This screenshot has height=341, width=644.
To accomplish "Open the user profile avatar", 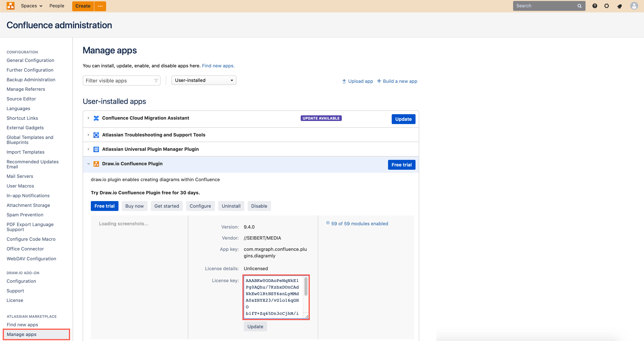I will [x=634, y=6].
